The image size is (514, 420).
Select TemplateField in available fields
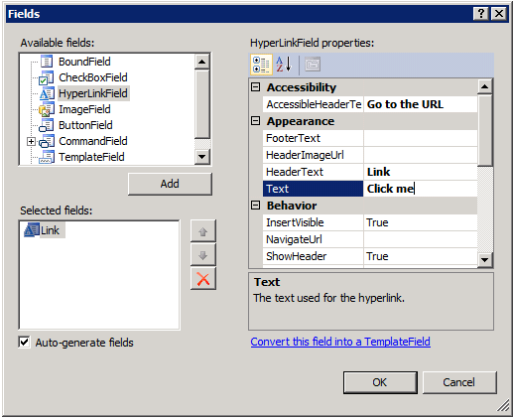(x=91, y=157)
